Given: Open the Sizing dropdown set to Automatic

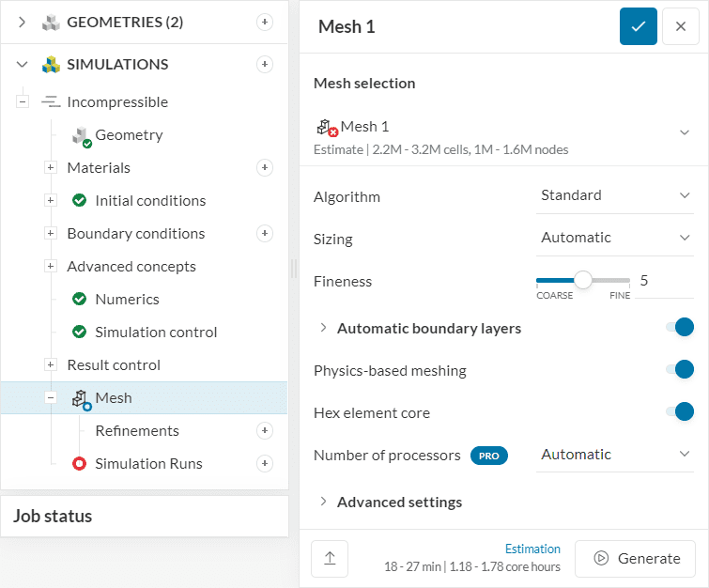Looking at the screenshot, I should click(x=615, y=238).
